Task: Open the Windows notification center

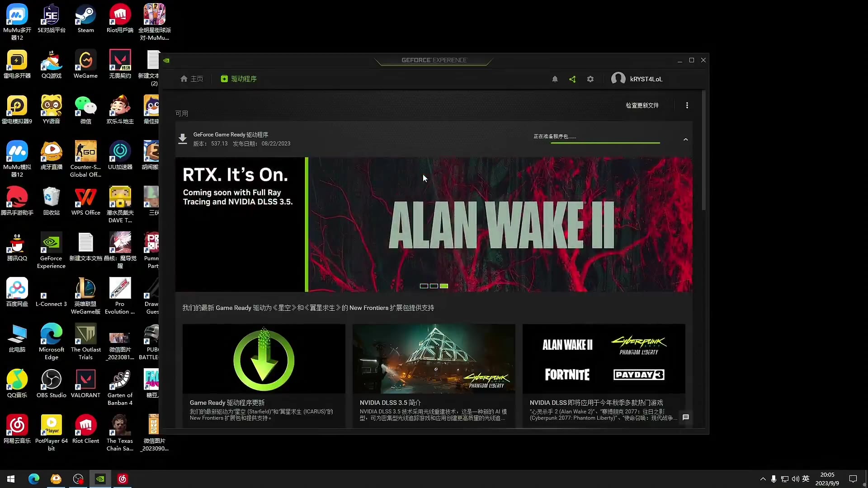Action: pyautogui.click(x=853, y=479)
